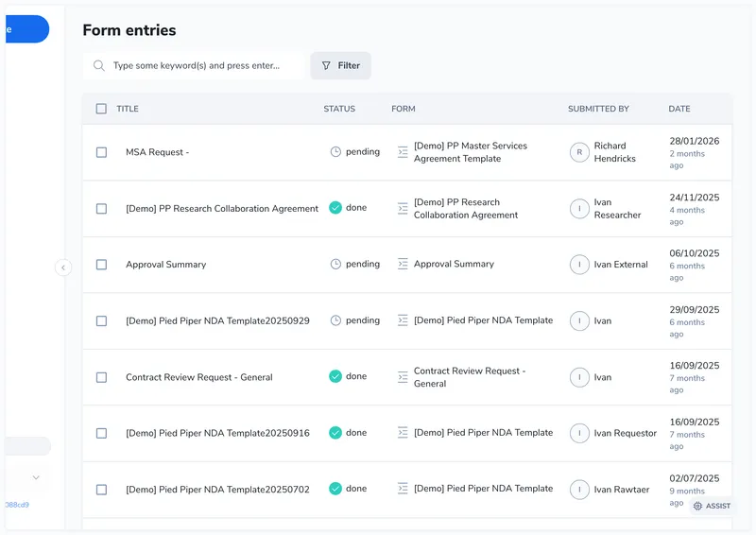Viewport: 756px width, 535px height.
Task: Click [Demo] PP Research Collaboration Agreement title text
Action: pyautogui.click(x=222, y=208)
